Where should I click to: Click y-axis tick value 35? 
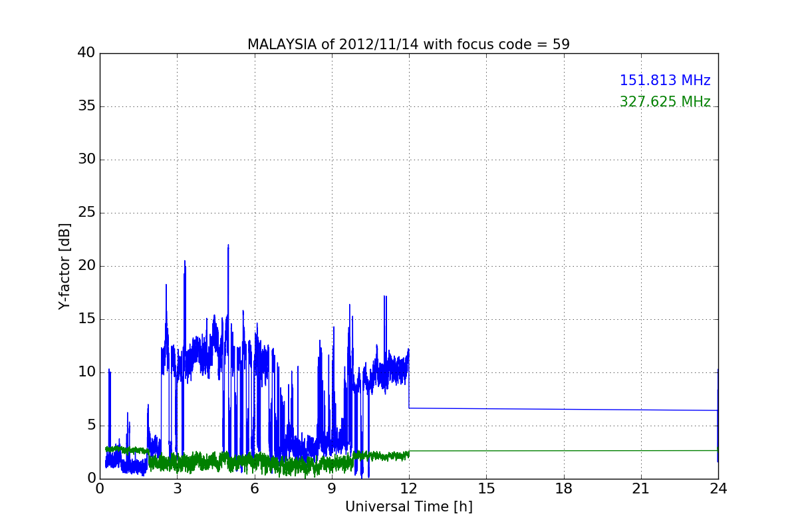tap(86, 106)
